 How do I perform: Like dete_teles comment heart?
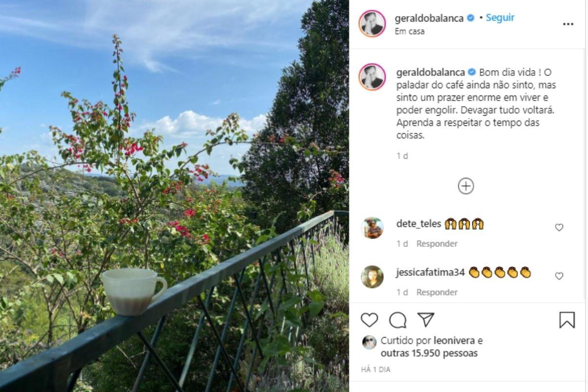coord(559,227)
